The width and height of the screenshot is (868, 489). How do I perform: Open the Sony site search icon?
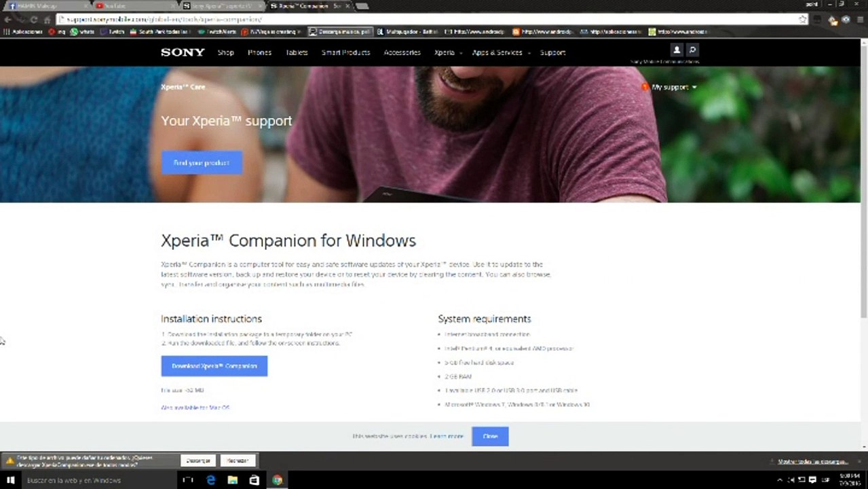pyautogui.click(x=692, y=50)
